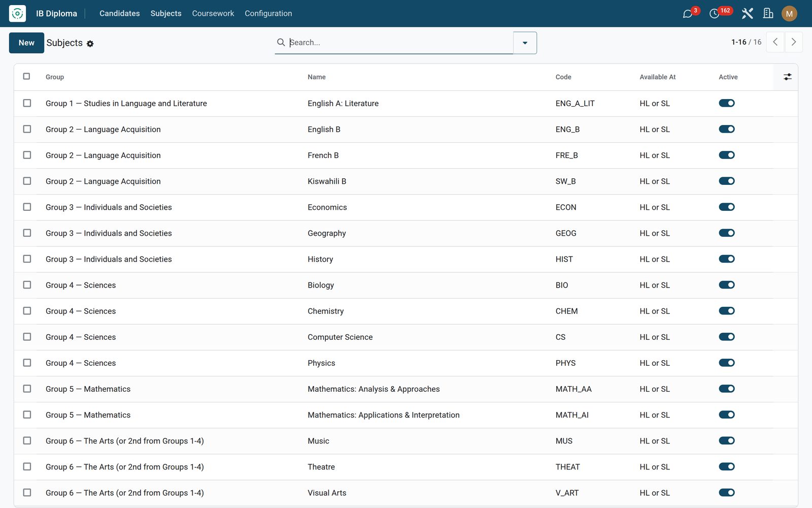
Task: Sort by the Group column header
Action: pos(55,77)
